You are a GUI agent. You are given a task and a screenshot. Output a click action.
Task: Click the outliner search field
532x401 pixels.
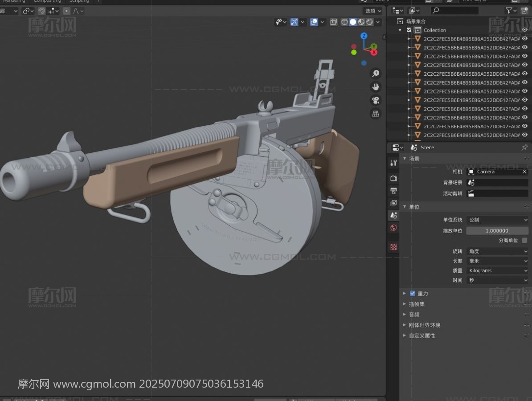tap(454, 11)
